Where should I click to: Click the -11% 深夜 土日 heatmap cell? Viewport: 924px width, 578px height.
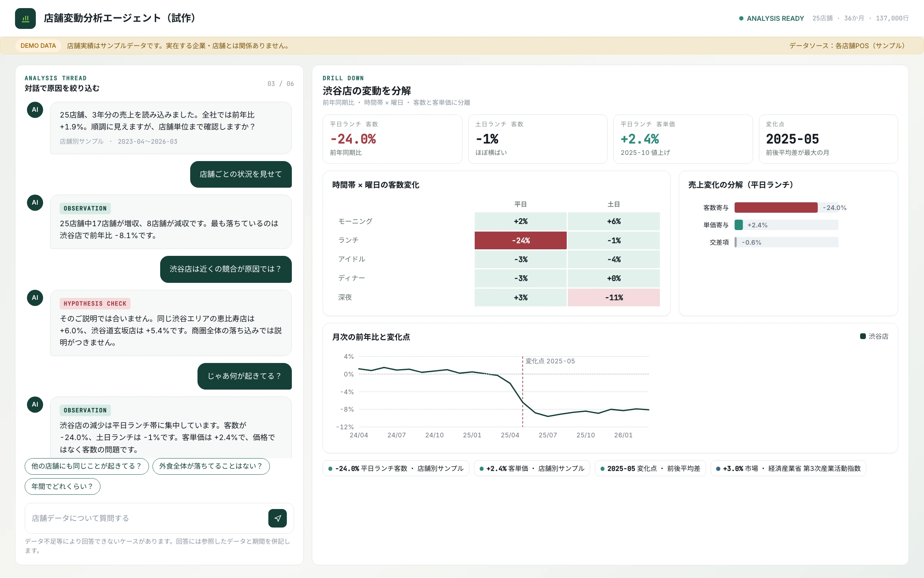pos(614,297)
